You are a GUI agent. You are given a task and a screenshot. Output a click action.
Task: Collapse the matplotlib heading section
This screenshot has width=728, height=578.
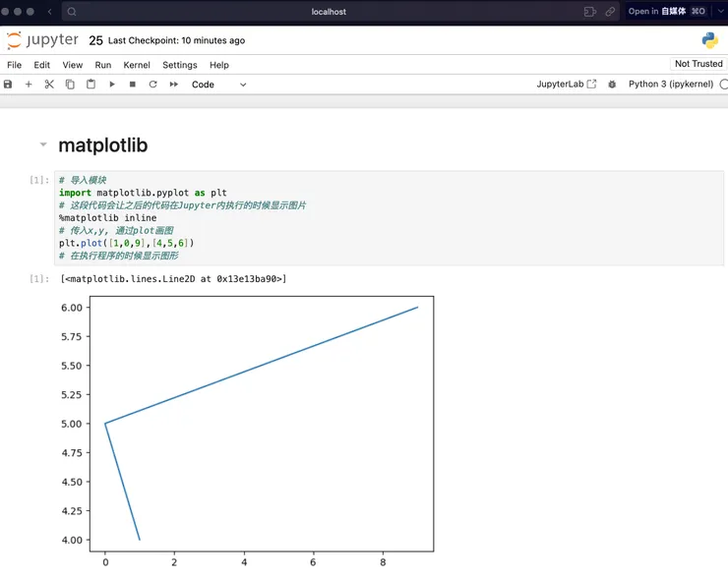tap(42, 145)
